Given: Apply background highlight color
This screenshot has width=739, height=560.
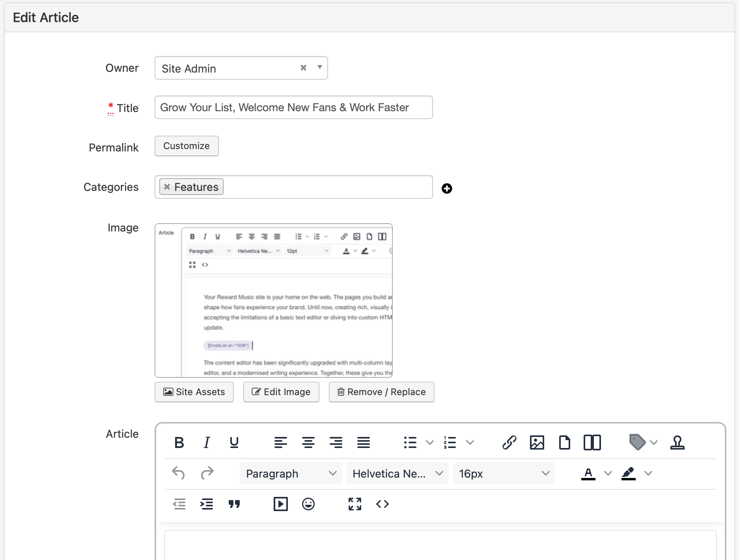Looking at the screenshot, I should click(x=629, y=473).
